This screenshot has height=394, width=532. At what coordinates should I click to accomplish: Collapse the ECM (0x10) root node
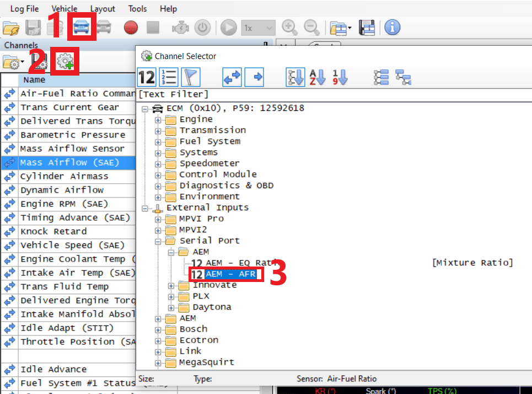pyautogui.click(x=145, y=109)
